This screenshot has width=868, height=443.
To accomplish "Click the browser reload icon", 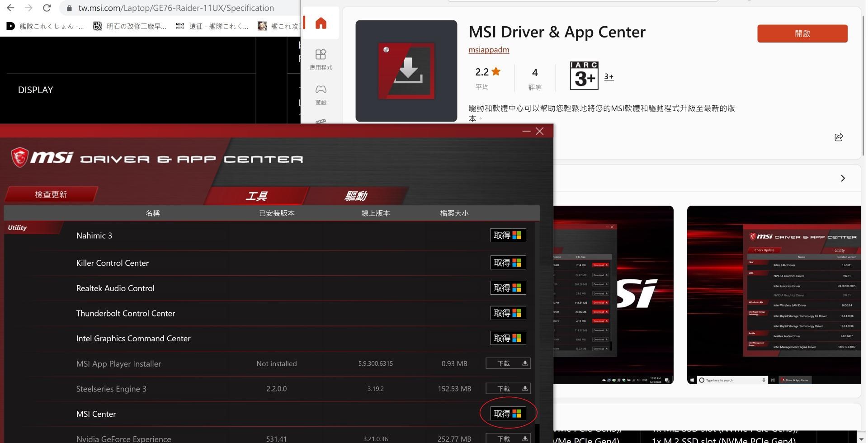I will [x=47, y=8].
